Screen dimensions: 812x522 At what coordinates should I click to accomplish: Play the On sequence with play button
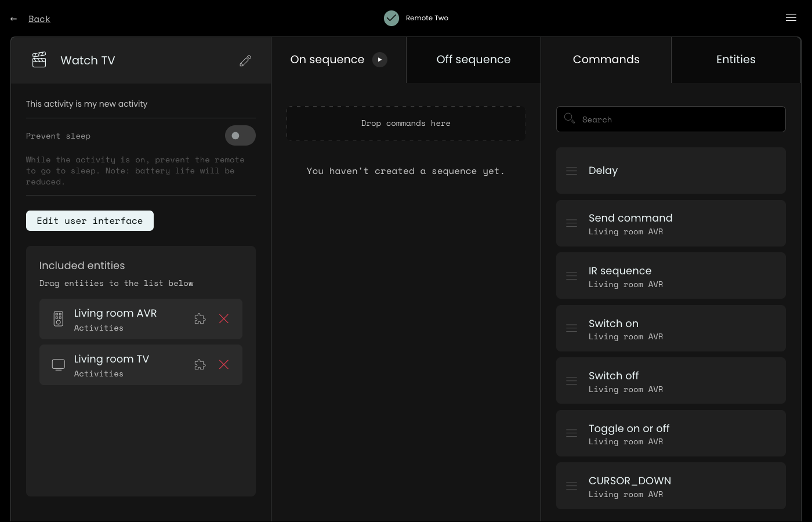coord(380,60)
